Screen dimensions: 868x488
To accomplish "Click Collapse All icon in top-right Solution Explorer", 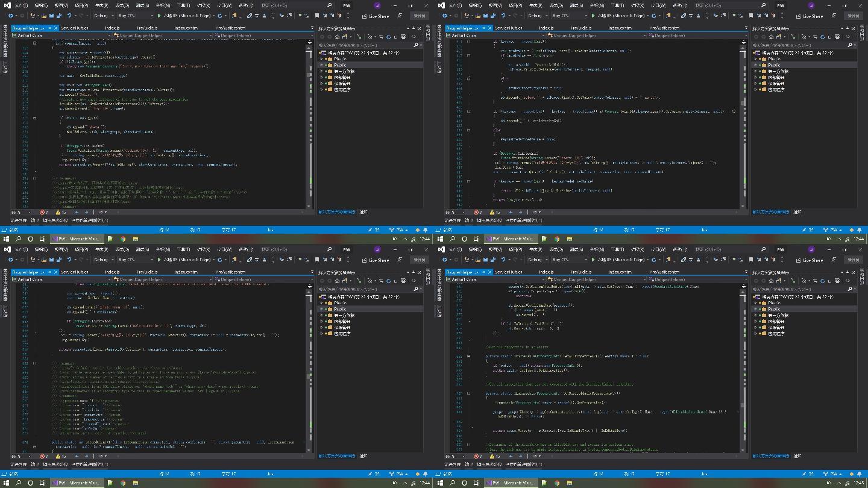I will coord(829,37).
